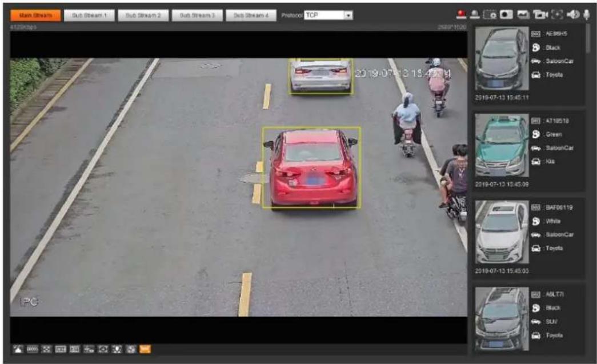
Task: Click the snapshot panel scrollbar
Action: click(x=588, y=38)
